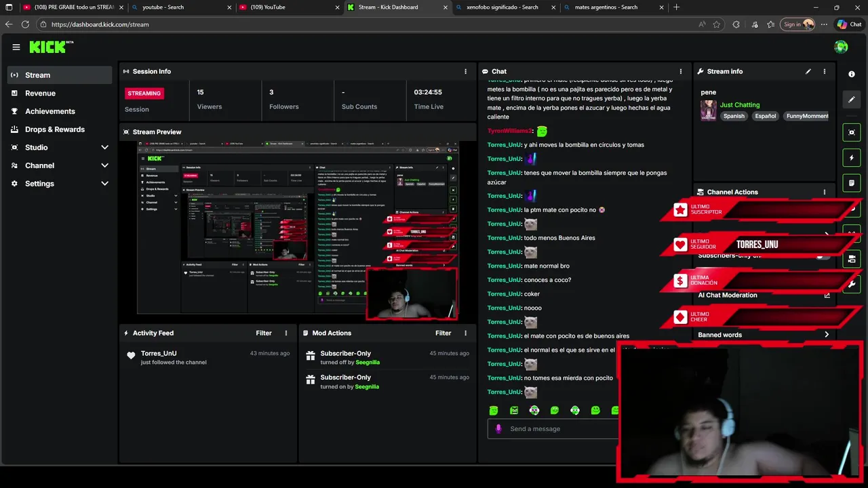
Task: Click the Español stream tag
Action: (765, 116)
